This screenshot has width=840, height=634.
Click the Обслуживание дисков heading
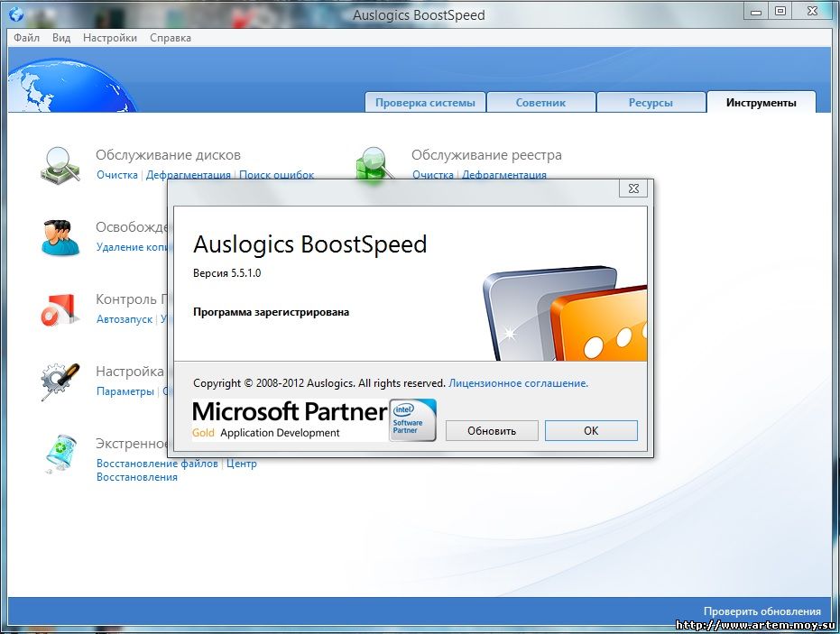point(168,155)
